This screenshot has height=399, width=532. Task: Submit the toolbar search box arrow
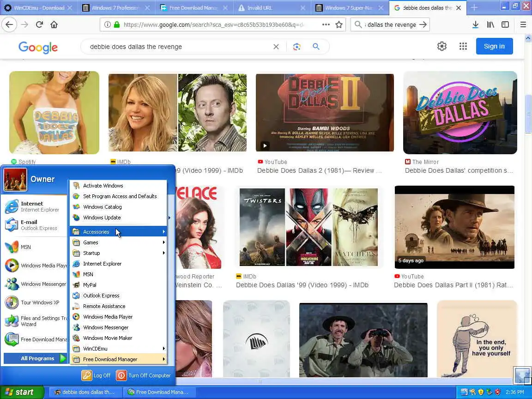tap(423, 24)
